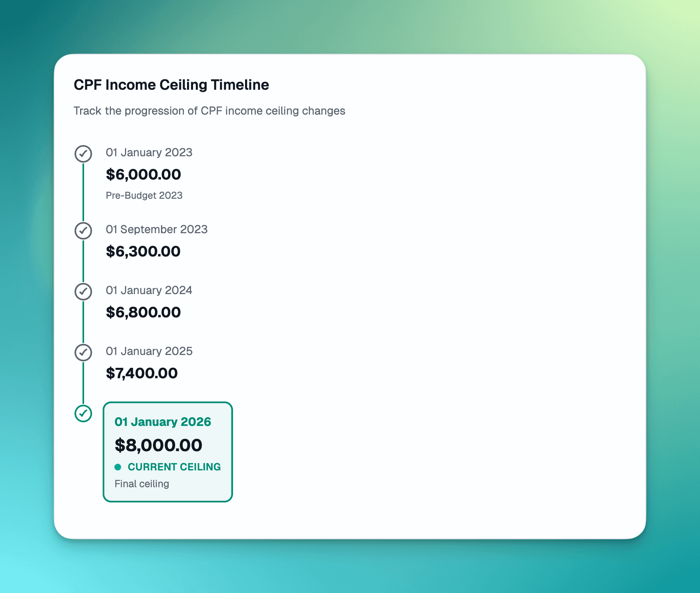
Task: Click the $6,300.00 ceiling amount
Action: pyautogui.click(x=143, y=252)
